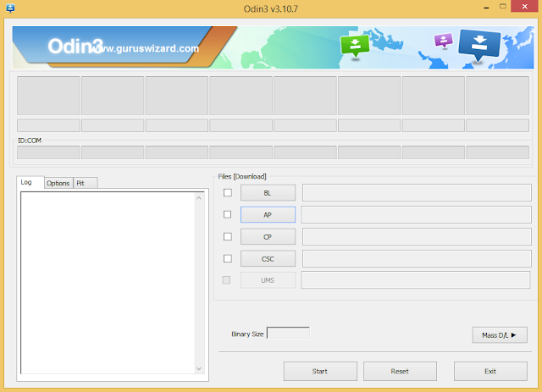Image resolution: width=542 pixels, height=392 pixels.
Task: Click the 'Files [Download]' group label
Action: [x=242, y=176]
